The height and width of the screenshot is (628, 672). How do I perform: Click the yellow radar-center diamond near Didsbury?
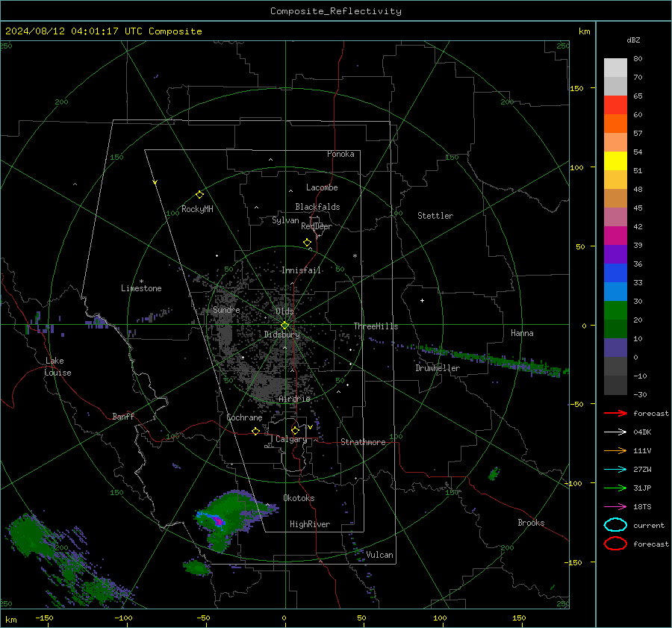[x=284, y=326]
